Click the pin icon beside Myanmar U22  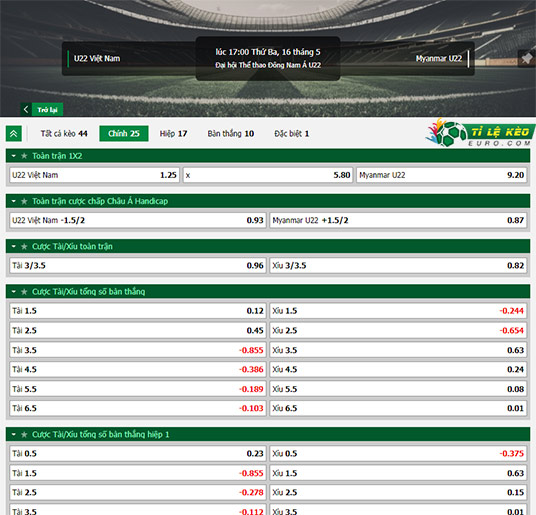click(526, 58)
